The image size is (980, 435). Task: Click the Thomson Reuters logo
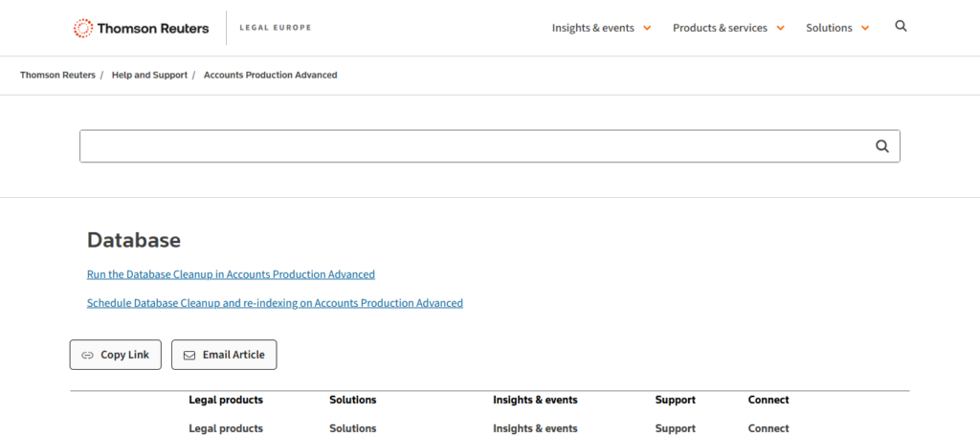click(142, 28)
